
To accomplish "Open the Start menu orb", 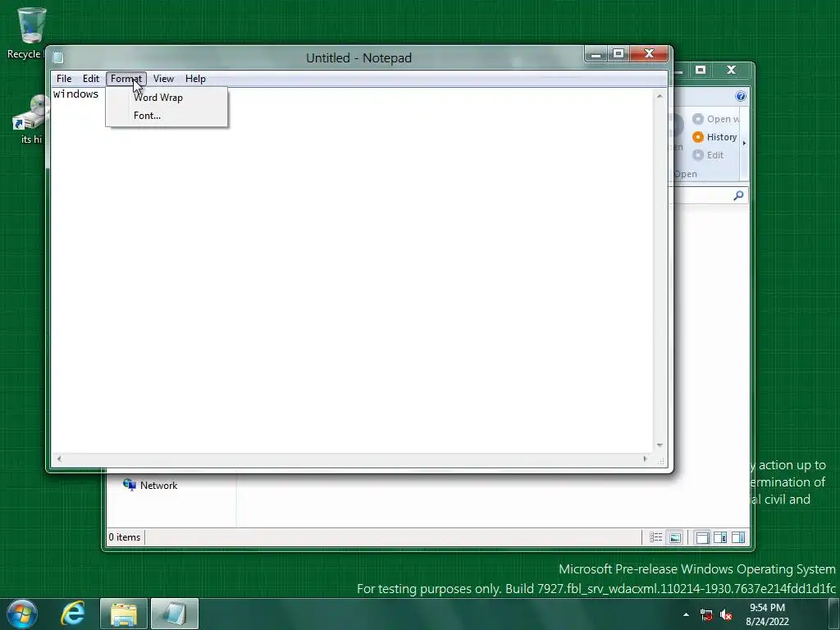I will click(22, 614).
